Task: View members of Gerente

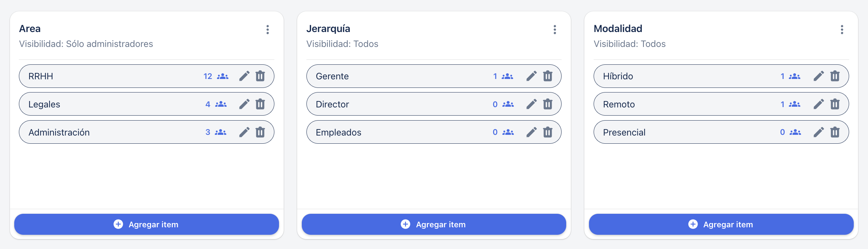Action: 503,76
